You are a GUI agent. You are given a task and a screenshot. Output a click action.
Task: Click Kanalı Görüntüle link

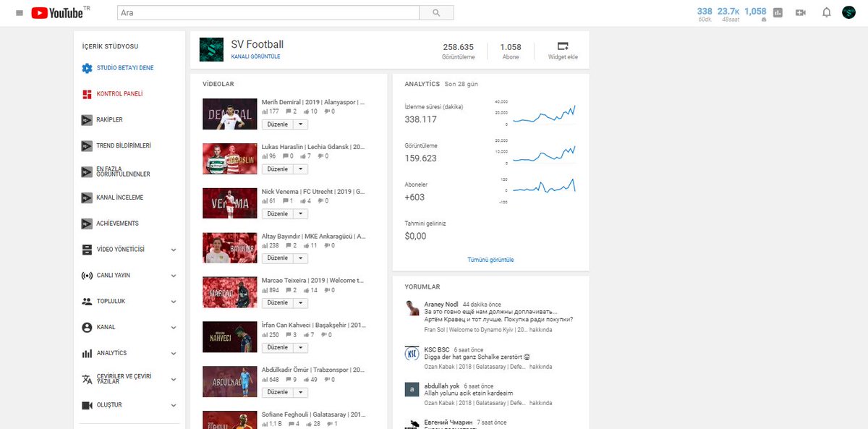pyautogui.click(x=255, y=56)
